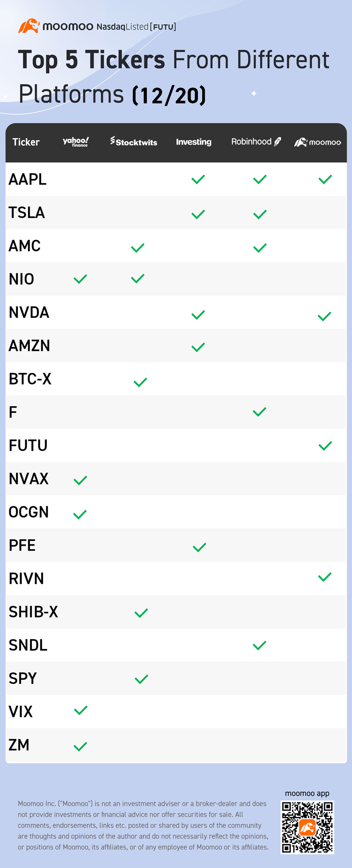
Task: Click the moomoo app QR code
Action: [x=307, y=827]
